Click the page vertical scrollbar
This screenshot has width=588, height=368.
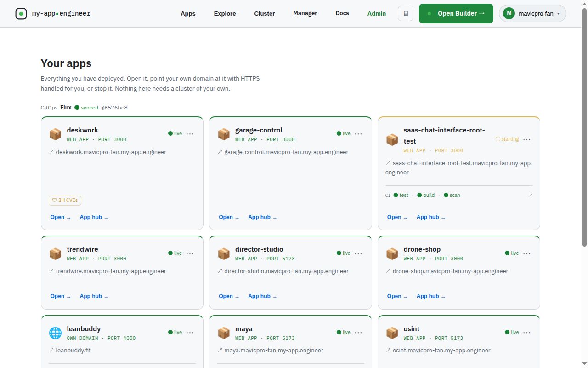click(585, 128)
